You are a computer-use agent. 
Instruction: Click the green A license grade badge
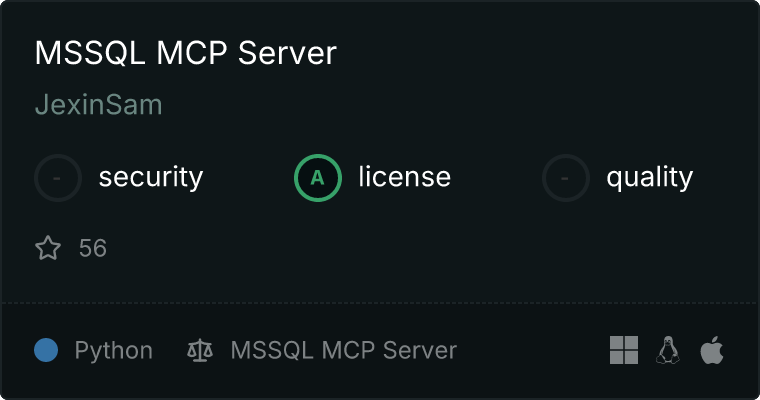[318, 178]
